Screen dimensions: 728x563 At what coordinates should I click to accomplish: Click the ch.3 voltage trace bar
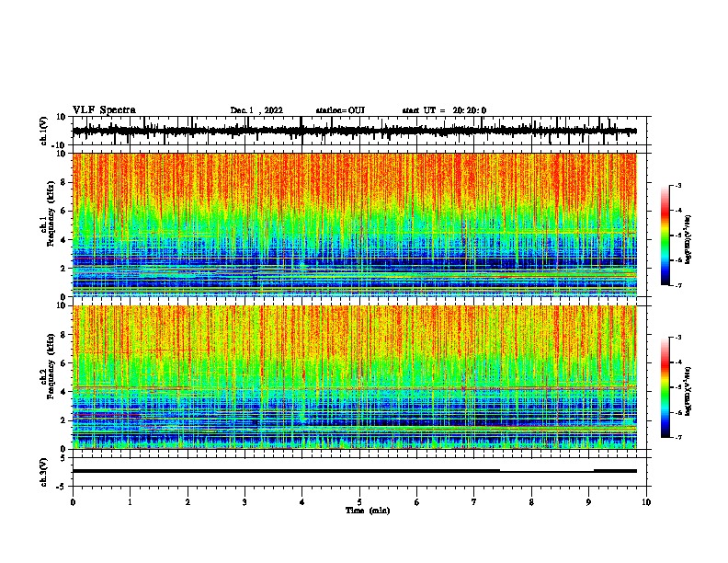point(355,471)
